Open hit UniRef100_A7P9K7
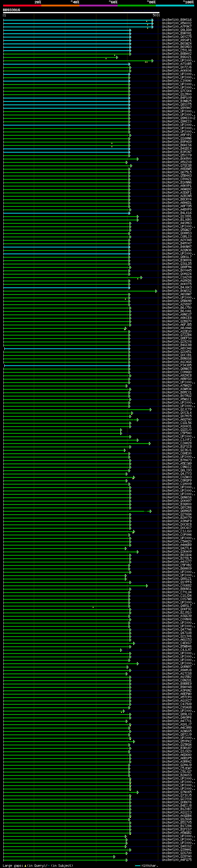 pos(177,26)
